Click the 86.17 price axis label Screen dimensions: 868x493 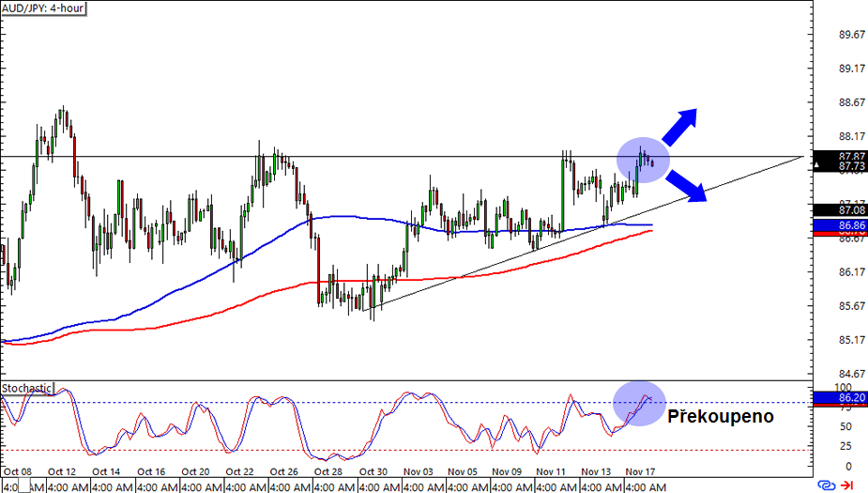pos(851,272)
